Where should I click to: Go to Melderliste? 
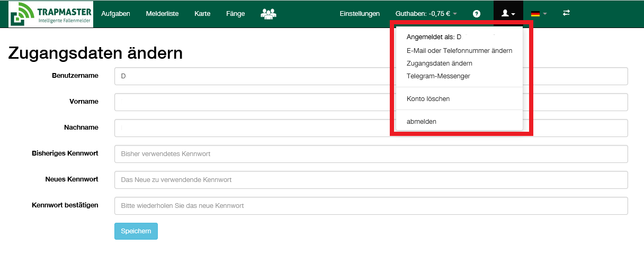click(162, 14)
